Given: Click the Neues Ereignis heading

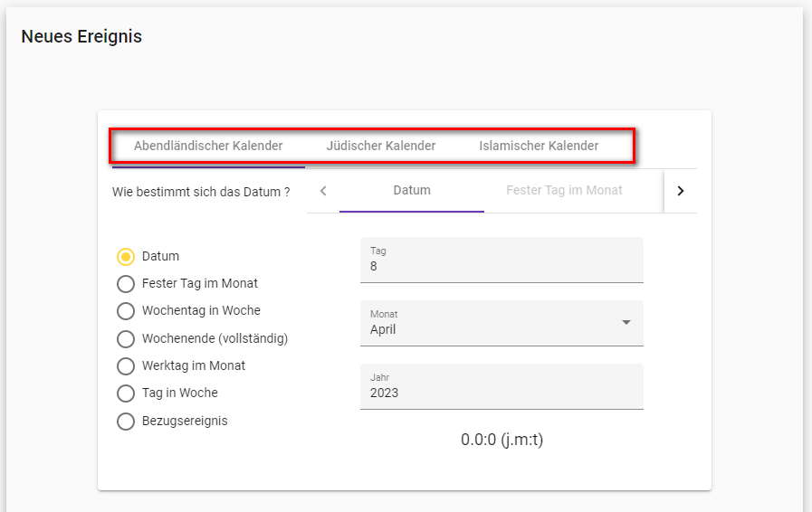Looking at the screenshot, I should click(x=81, y=37).
